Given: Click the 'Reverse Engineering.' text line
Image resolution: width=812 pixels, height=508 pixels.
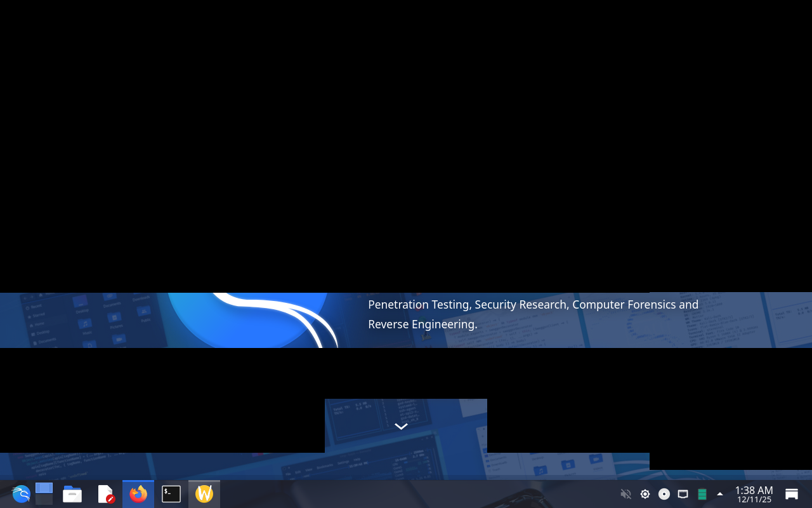Looking at the screenshot, I should 422,324.
